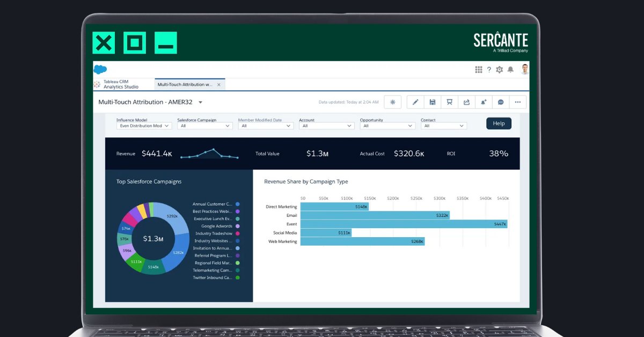
Task: Click the comment bubble icon
Action: pos(501,102)
